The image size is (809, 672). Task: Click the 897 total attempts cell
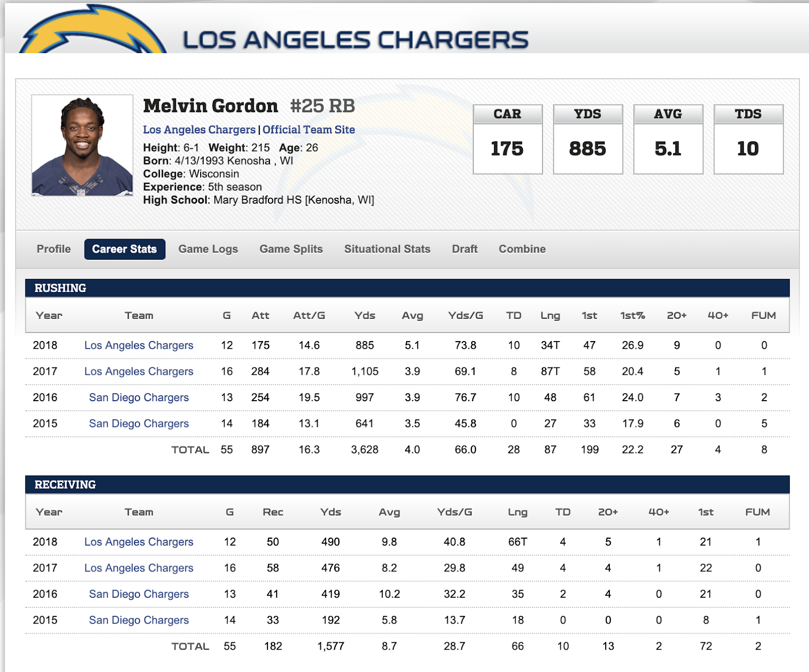260,450
